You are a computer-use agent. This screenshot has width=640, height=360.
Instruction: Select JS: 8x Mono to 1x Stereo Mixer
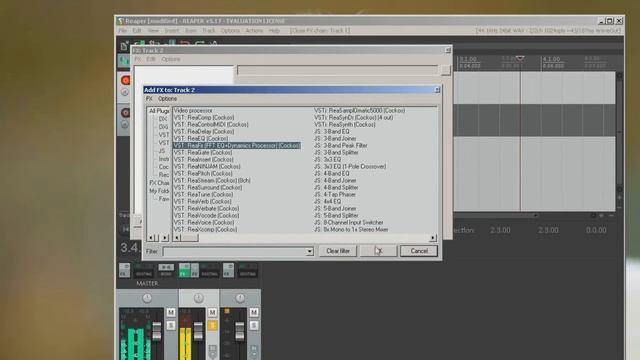pos(351,229)
